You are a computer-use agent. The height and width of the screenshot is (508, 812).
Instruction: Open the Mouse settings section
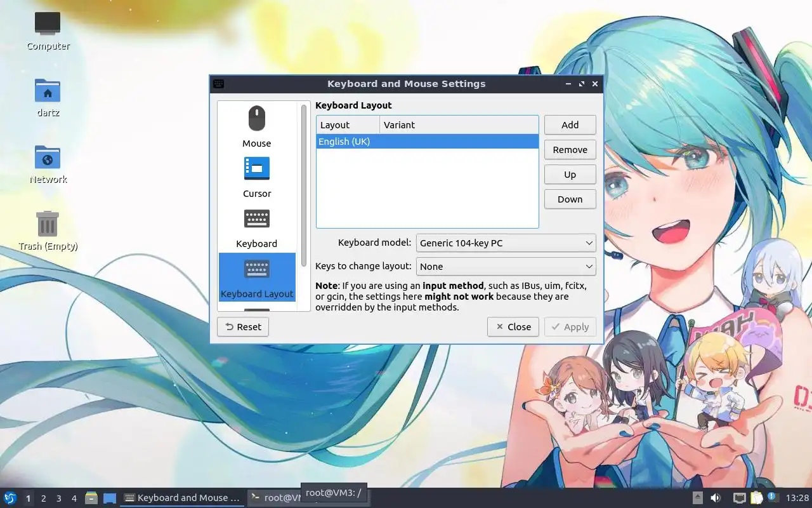(x=256, y=127)
